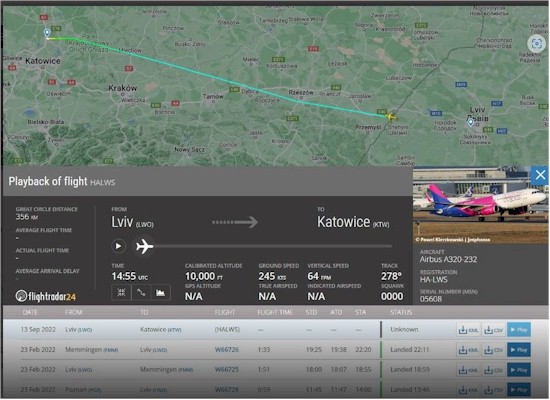The image size is (550, 400).
Task: Close the flight playback panel
Action: [540, 175]
